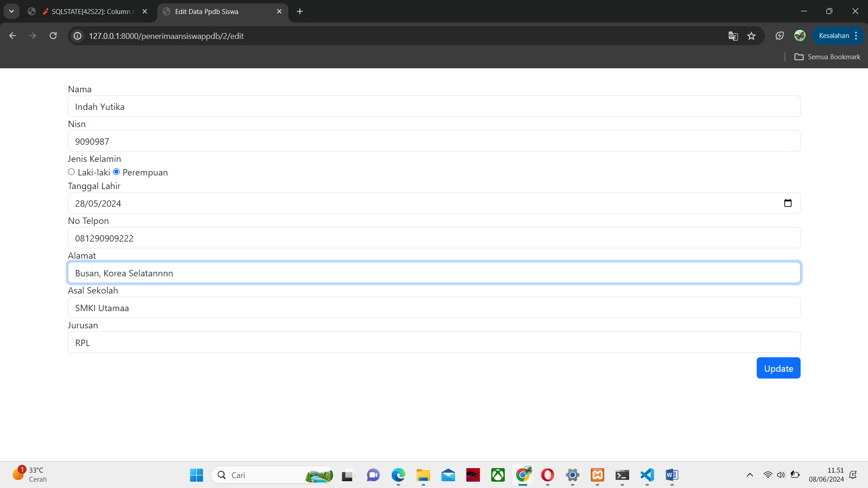868x488 pixels.
Task: Open Visual Studio Code from taskbar
Action: [x=647, y=475]
